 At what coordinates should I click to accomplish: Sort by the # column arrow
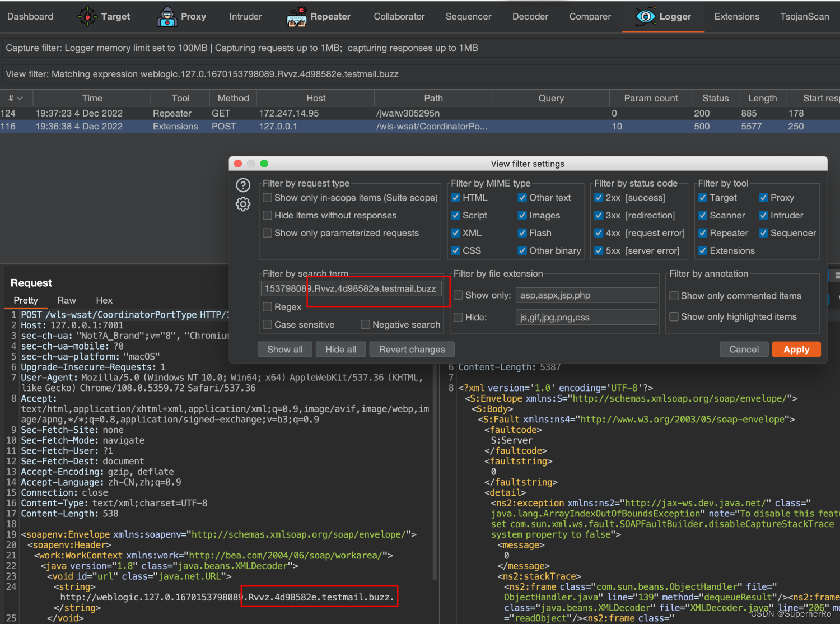[20, 99]
